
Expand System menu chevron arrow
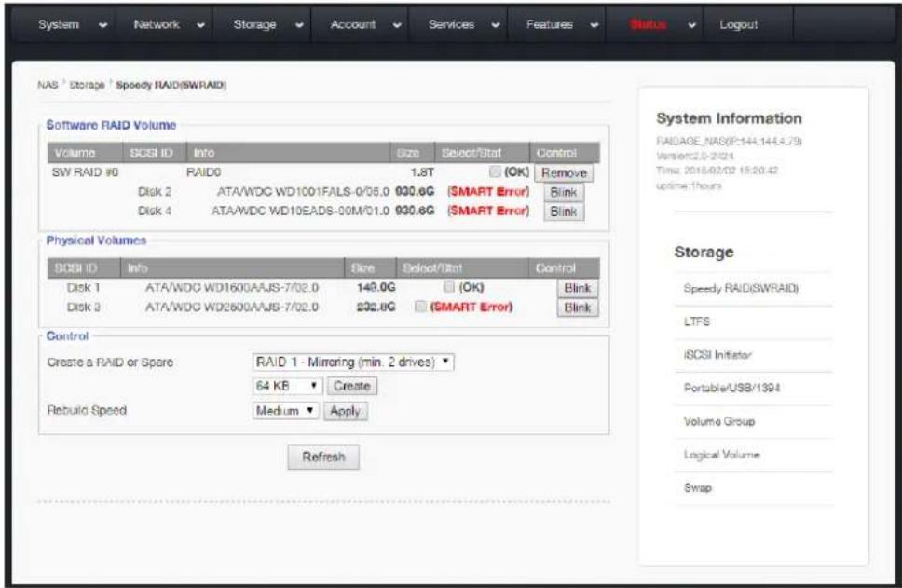tap(103, 25)
